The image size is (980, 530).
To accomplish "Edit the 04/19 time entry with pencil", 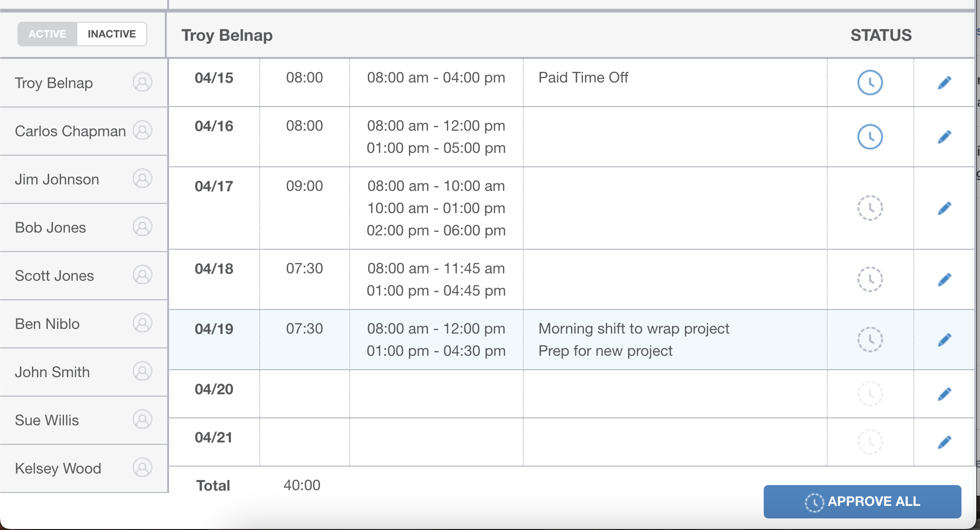I will (x=944, y=340).
